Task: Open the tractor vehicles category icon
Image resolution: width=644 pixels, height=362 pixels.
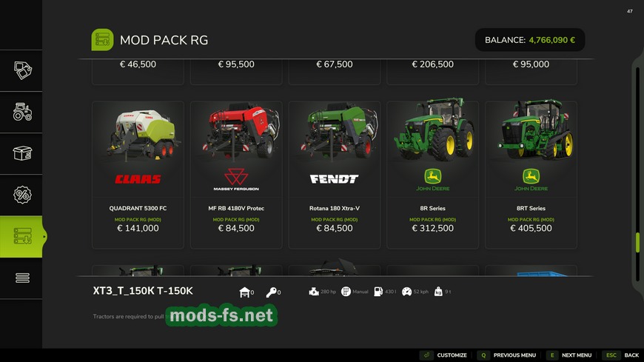Action: pos(22,112)
